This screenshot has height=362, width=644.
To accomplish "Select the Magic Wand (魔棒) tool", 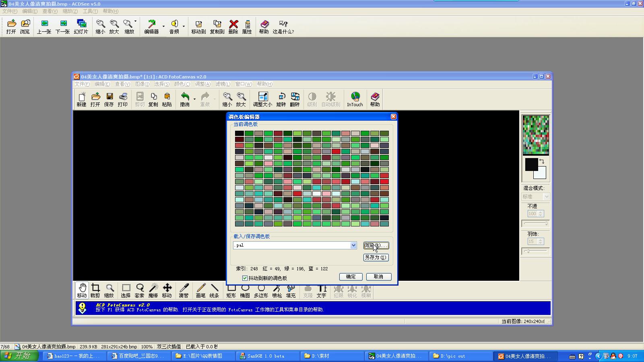I will tap(153, 290).
